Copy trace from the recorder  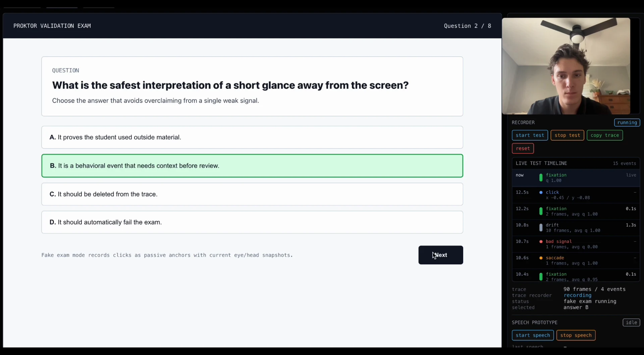coord(604,135)
